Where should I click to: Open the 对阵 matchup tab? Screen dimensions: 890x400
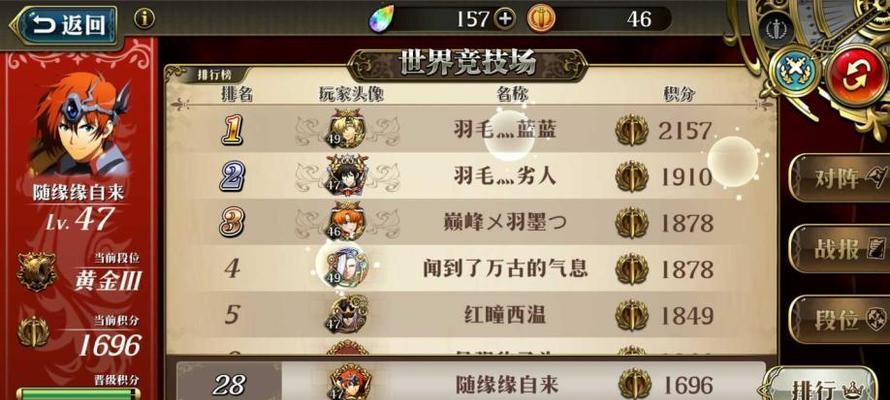(x=841, y=178)
